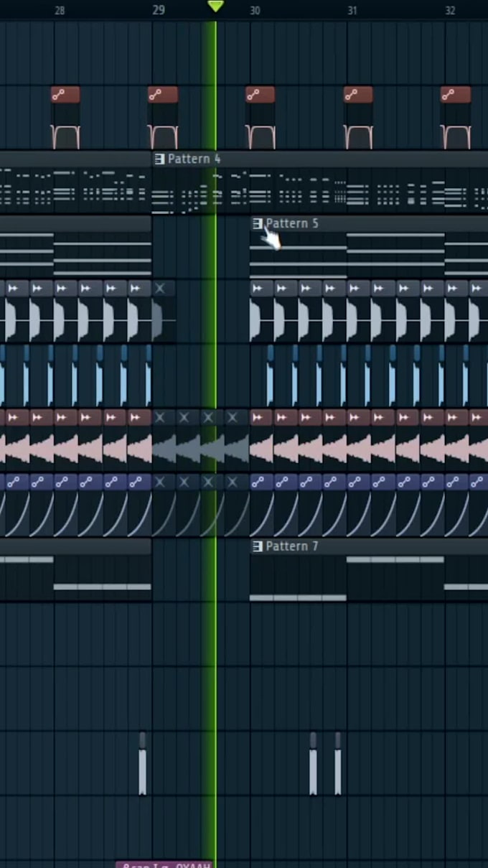Select the pink audio clip header at bar 30
The height and width of the screenshot is (868, 488).
[x=261, y=417]
